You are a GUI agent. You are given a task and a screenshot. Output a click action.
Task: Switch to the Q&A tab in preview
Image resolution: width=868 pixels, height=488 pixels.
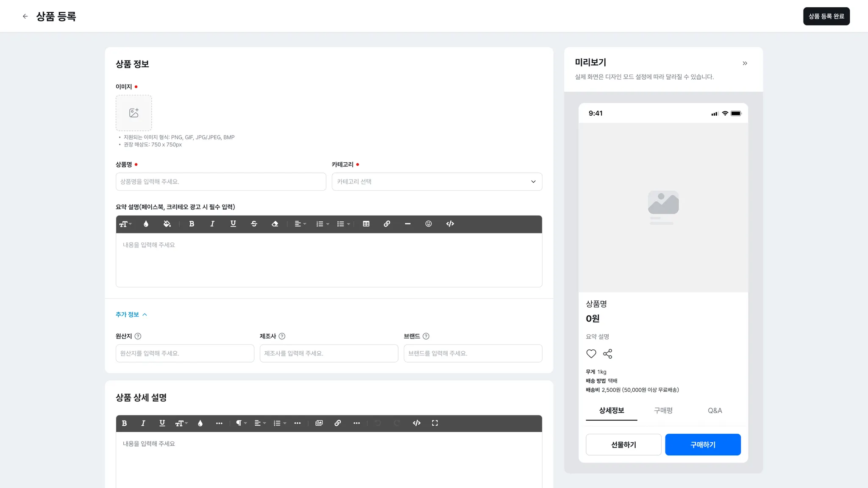715,410
